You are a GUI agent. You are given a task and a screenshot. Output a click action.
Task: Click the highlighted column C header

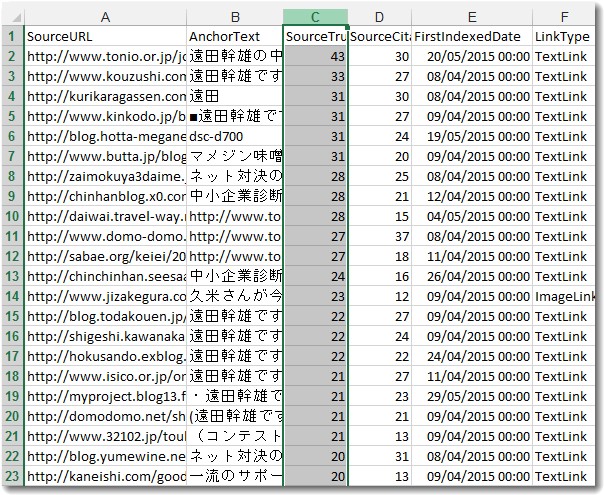click(315, 17)
